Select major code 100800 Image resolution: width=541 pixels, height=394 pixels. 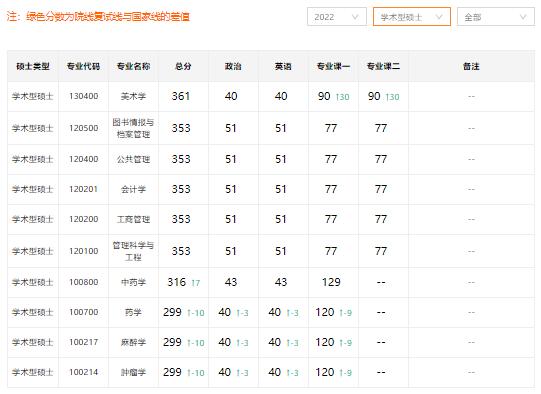(x=83, y=282)
